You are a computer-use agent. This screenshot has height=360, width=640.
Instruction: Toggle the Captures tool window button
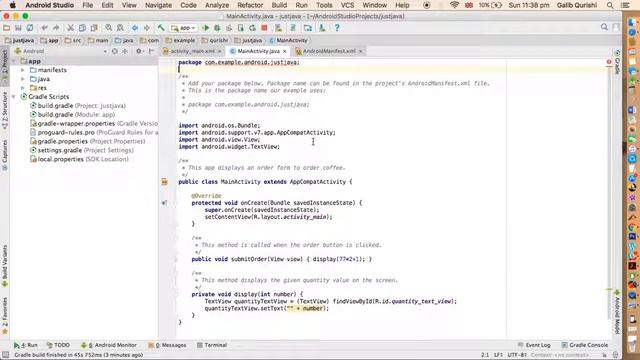(x=5, y=155)
